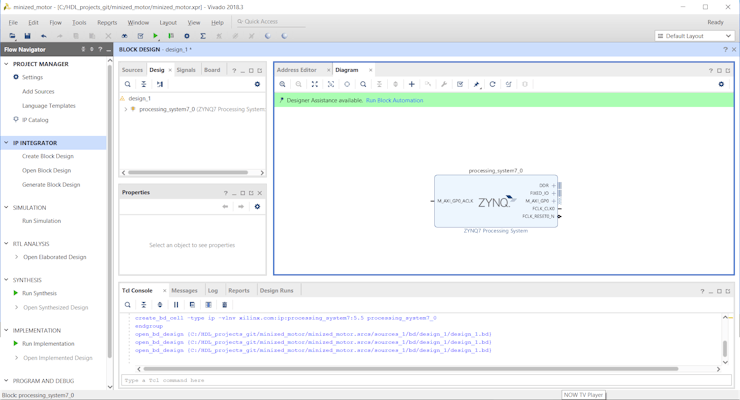Click the pin icon in Diagram toolbar

click(x=476, y=84)
